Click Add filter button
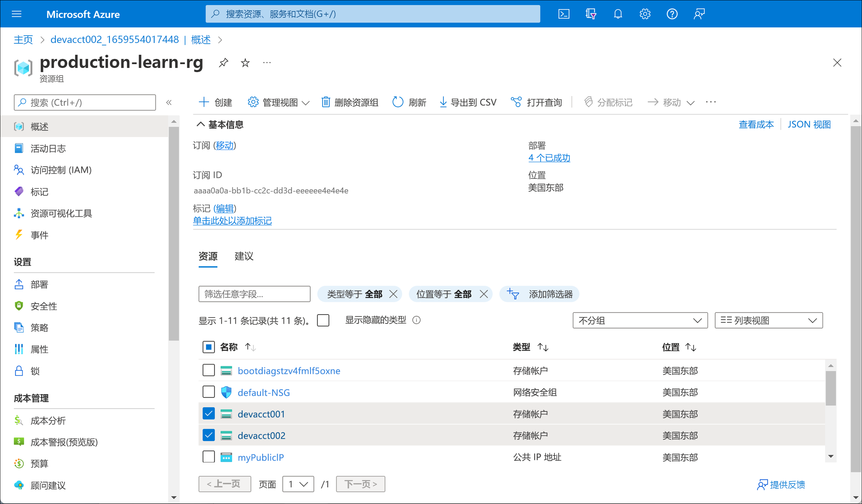Screen dimensions: 862x504 click(x=539, y=294)
